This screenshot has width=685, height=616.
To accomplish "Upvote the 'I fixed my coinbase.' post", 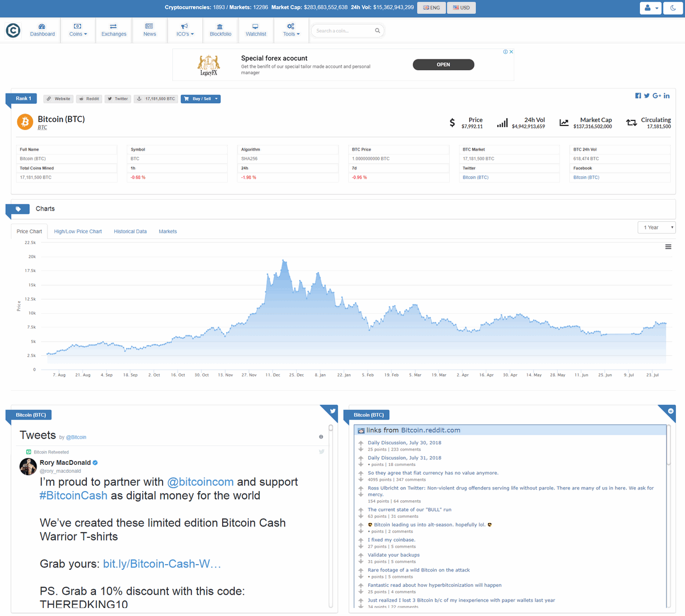I will (x=361, y=540).
